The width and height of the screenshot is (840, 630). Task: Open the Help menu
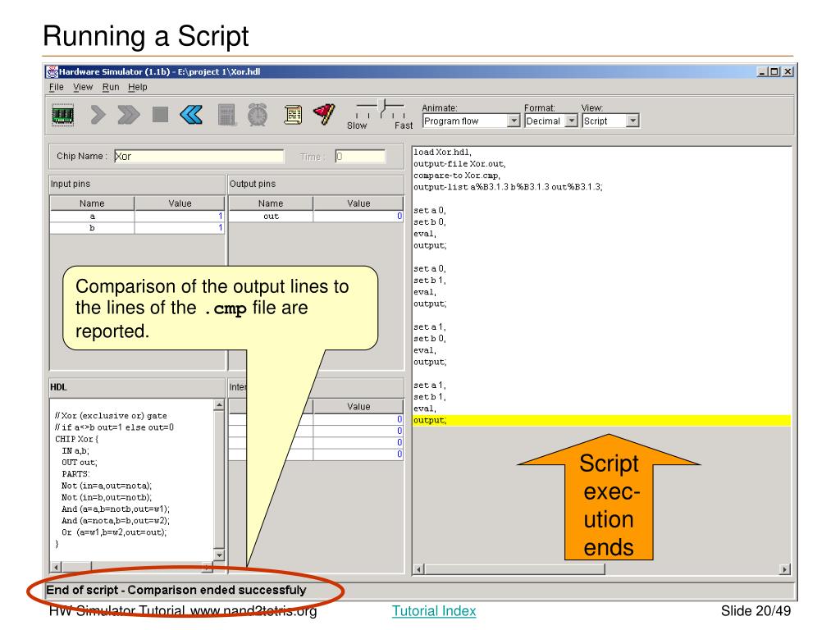coord(138,87)
